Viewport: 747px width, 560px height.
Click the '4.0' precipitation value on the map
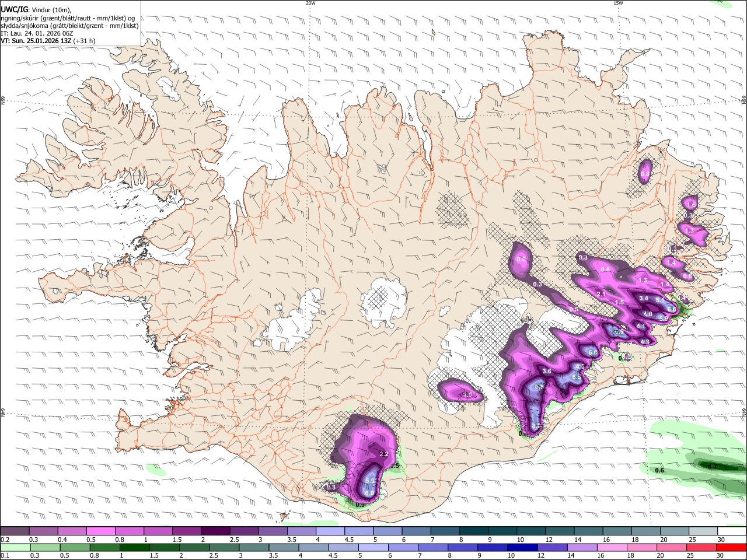648,314
